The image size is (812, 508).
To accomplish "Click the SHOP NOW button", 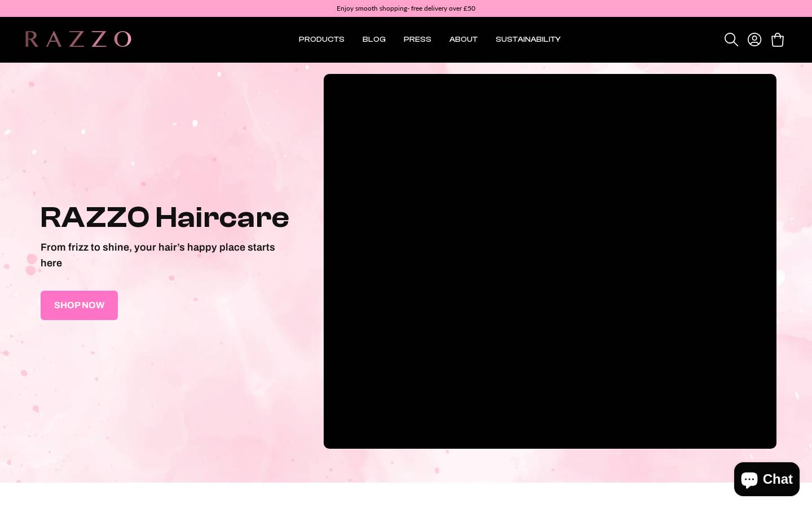I will [79, 305].
